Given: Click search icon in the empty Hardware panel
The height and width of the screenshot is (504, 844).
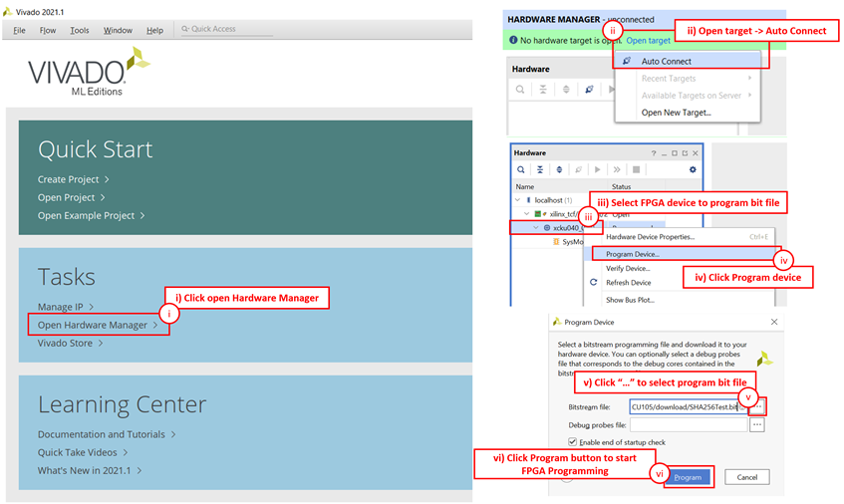Looking at the screenshot, I should click(x=520, y=90).
